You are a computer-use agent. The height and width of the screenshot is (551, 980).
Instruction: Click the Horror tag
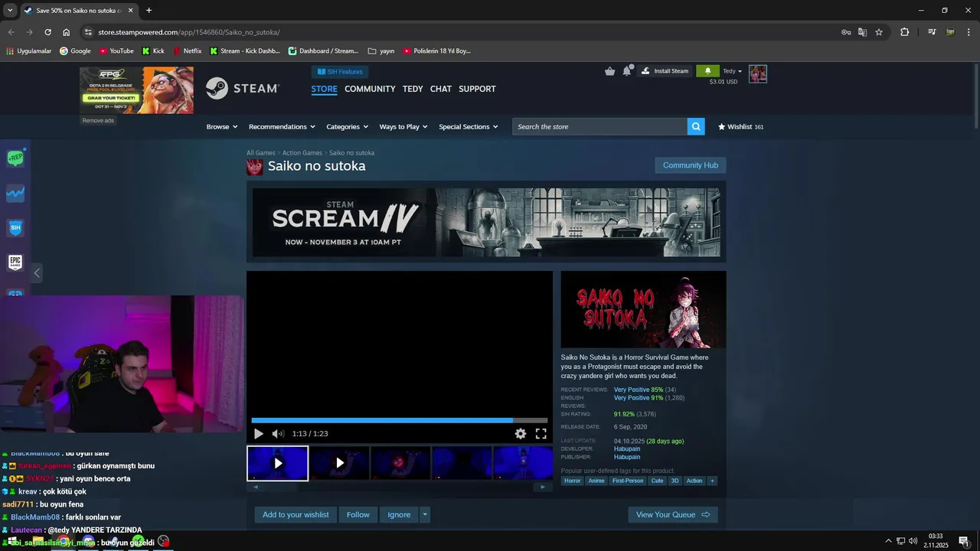click(x=572, y=481)
